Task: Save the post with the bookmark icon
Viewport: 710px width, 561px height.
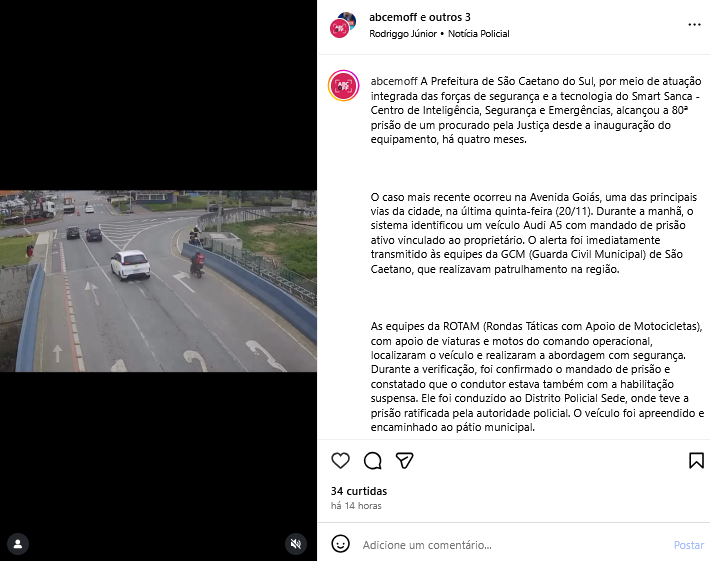Action: coord(696,460)
